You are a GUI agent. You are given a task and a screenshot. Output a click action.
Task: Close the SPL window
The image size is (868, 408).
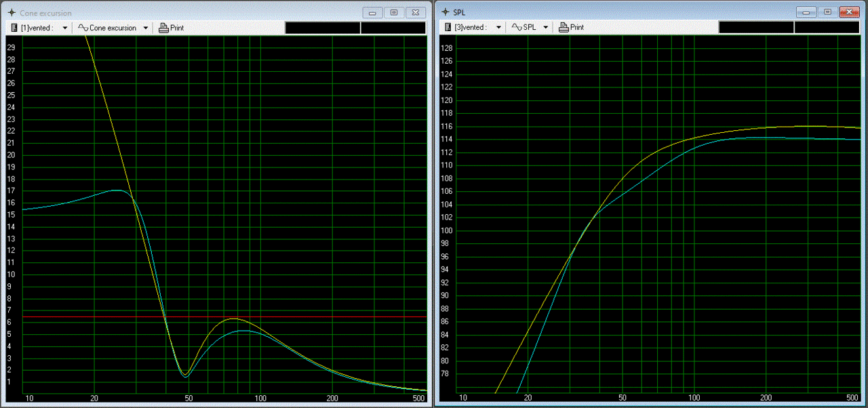pyautogui.click(x=849, y=12)
